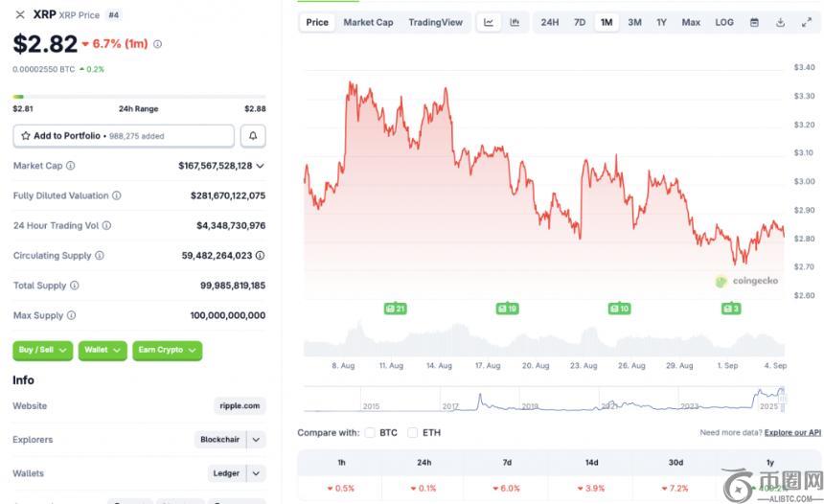Click the 24h Range price bar
The image size is (824, 504).
pyautogui.click(x=139, y=97)
